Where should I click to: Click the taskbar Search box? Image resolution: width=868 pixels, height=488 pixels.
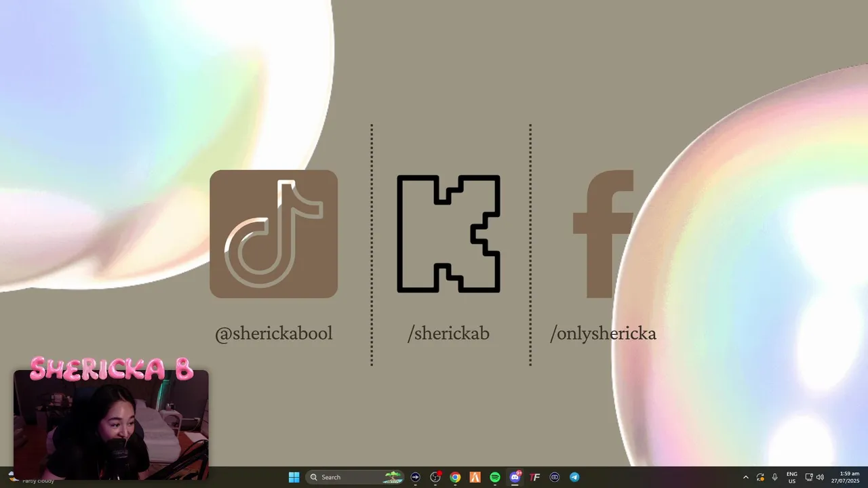click(x=355, y=477)
